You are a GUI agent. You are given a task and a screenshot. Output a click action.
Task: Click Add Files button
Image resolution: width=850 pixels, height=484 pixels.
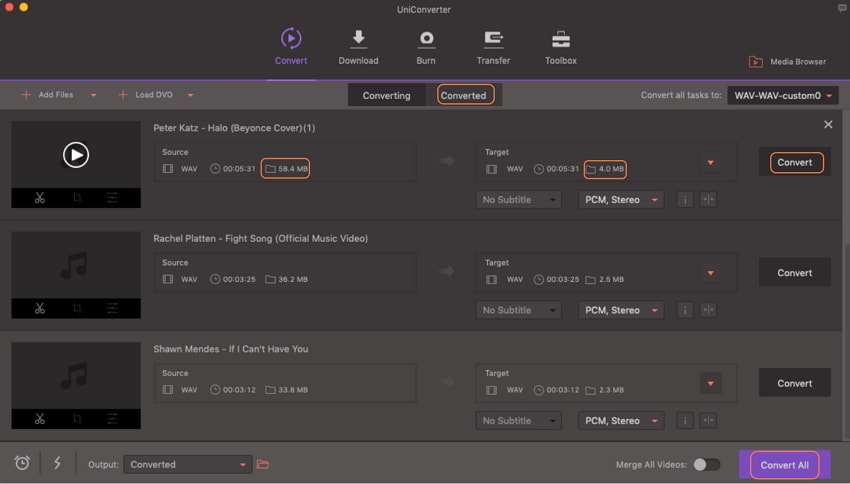click(x=48, y=95)
